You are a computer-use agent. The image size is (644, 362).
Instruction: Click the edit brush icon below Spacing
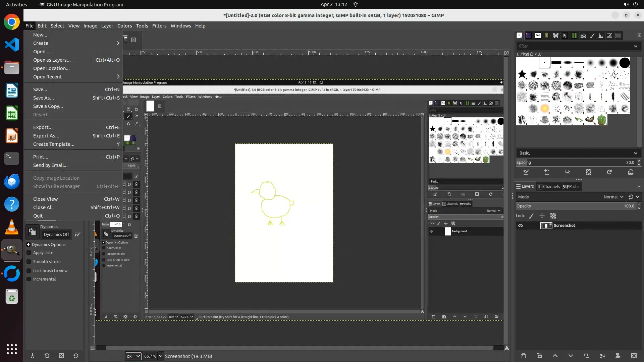[x=526, y=172]
